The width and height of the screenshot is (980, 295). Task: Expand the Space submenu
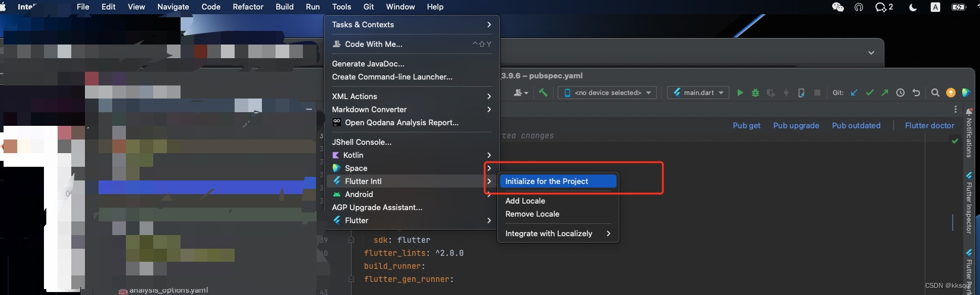(412, 168)
